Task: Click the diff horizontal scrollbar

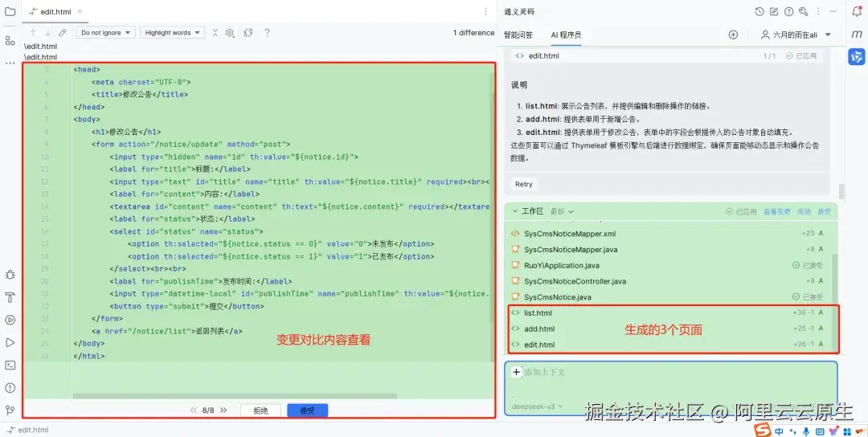Action: pos(235,396)
